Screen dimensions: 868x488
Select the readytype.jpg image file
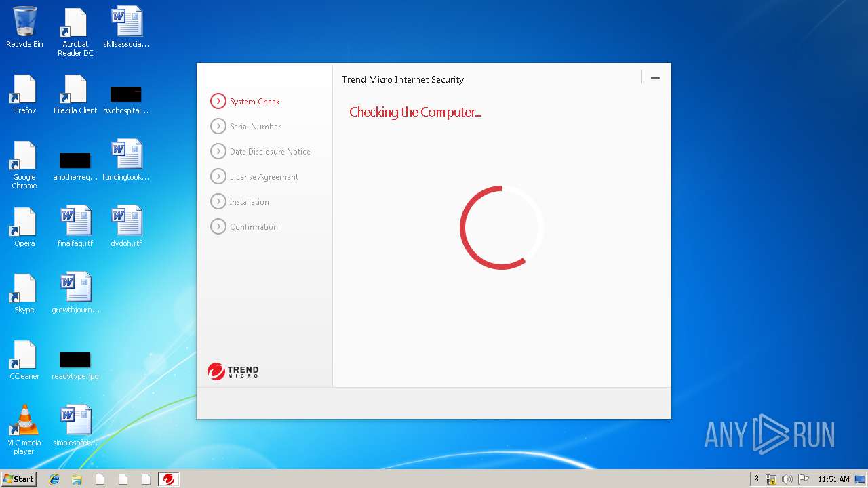75,365
